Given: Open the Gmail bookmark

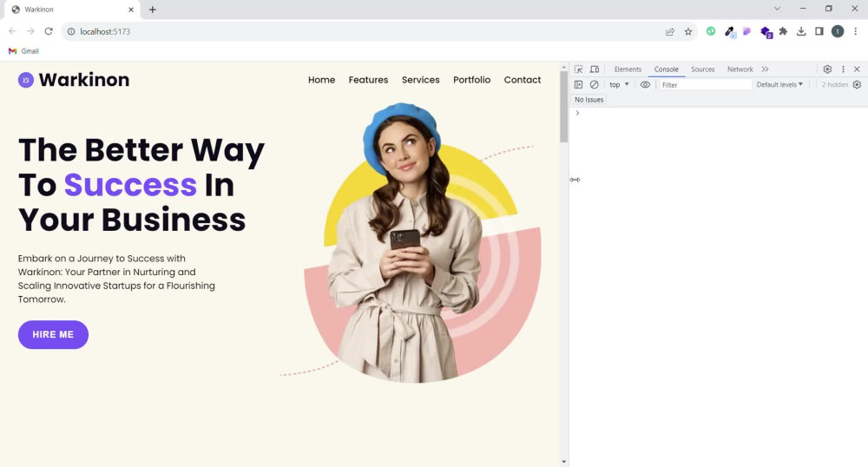Looking at the screenshot, I should 23,51.
